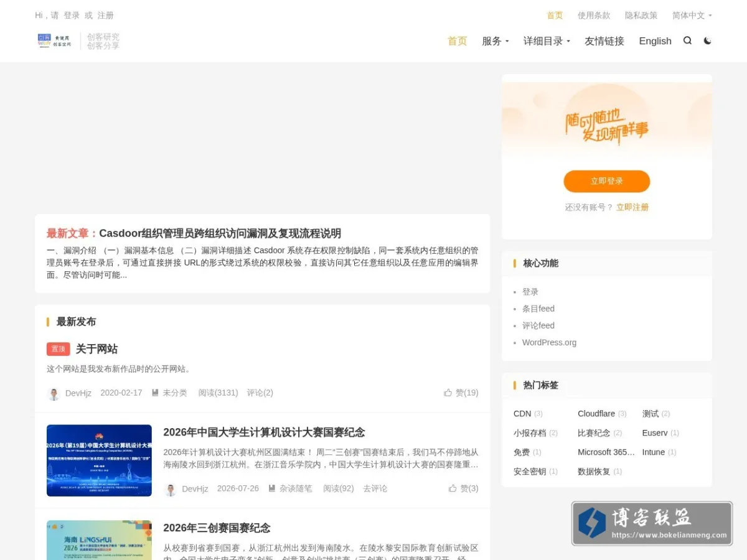Select the Microsoft 365 tag
Image resolution: width=747 pixels, height=560 pixels.
tap(606, 452)
